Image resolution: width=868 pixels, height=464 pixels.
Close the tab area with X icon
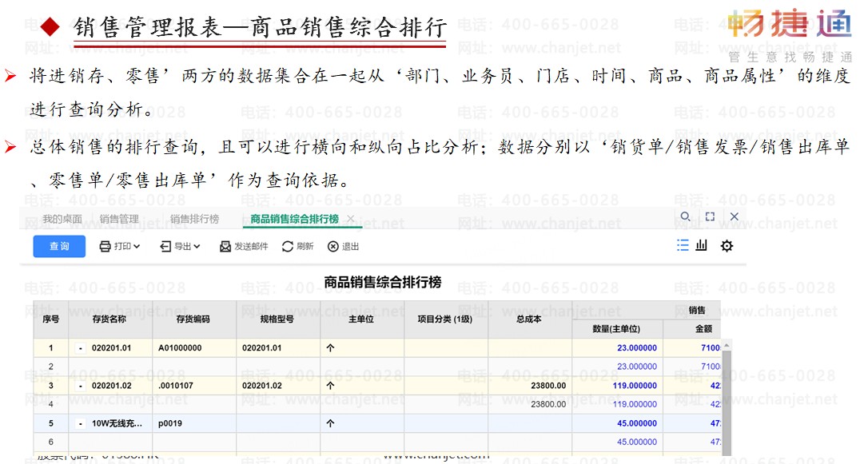tap(735, 216)
